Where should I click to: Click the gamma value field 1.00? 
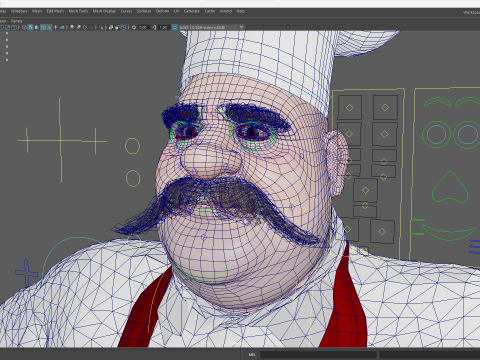(163, 27)
